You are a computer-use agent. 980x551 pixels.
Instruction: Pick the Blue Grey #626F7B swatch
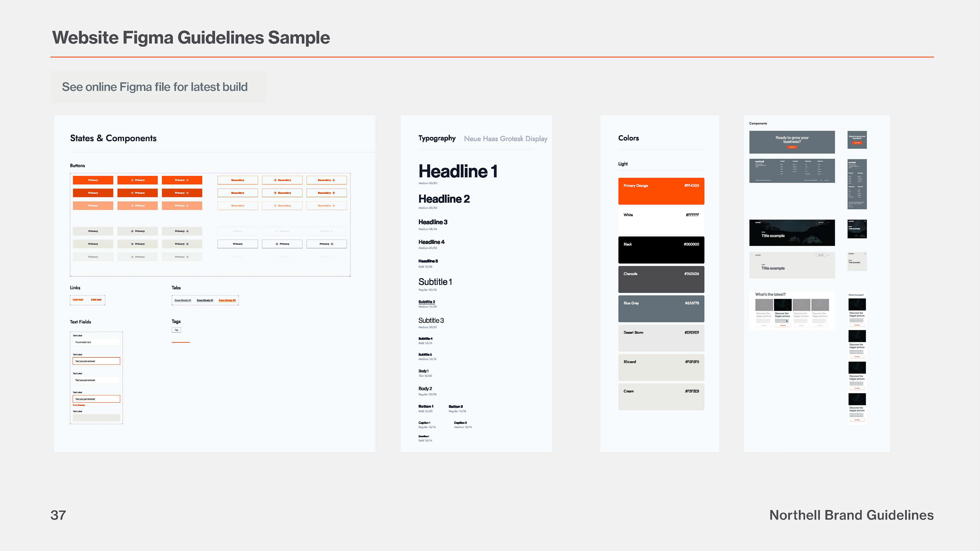(661, 309)
